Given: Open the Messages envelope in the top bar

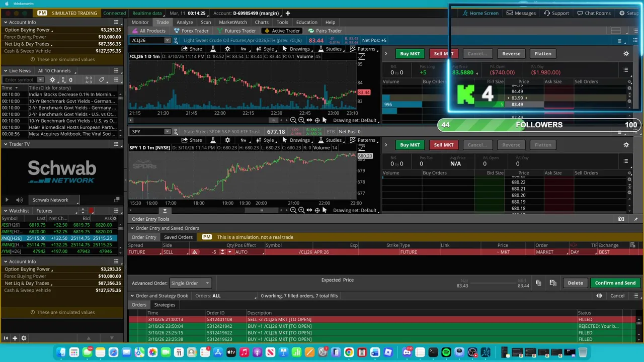Looking at the screenshot, I should (x=521, y=13).
